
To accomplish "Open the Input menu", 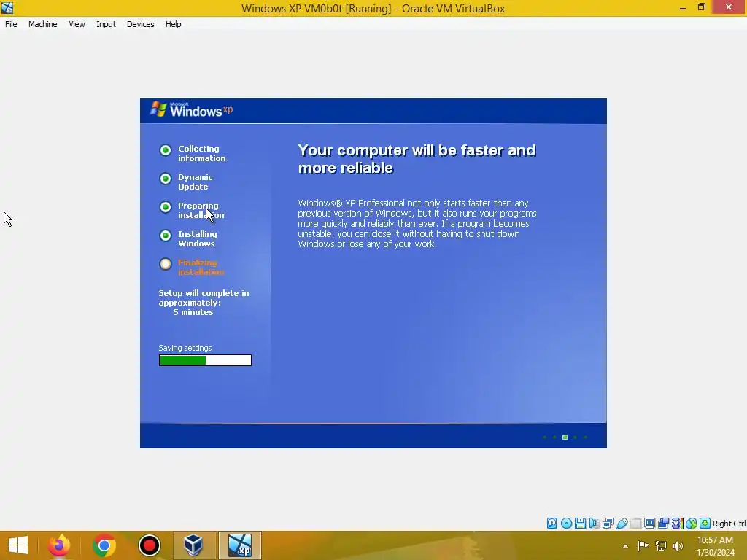I will (106, 24).
